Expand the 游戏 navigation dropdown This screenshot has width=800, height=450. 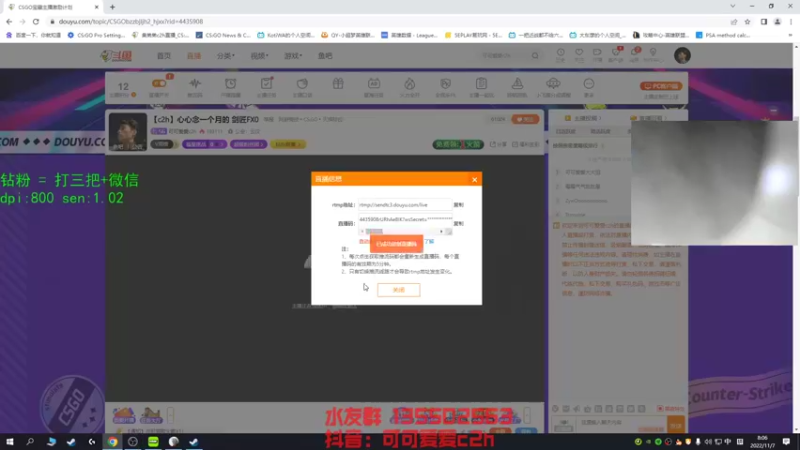(293, 56)
